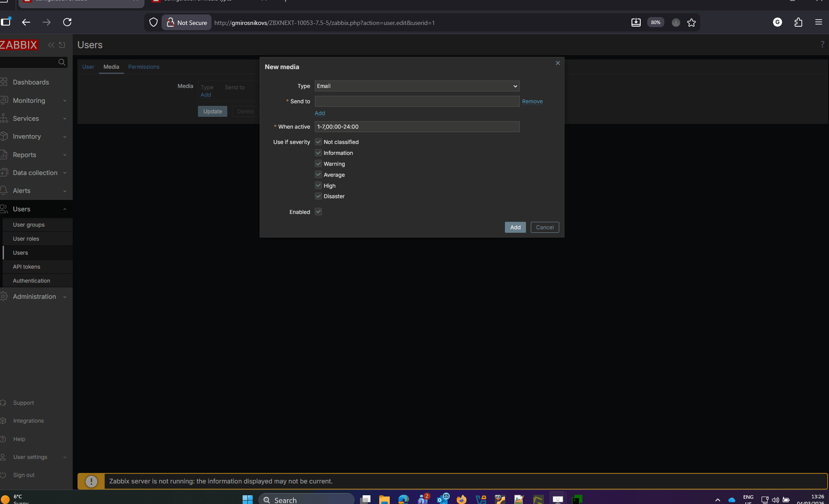Click the help question mark icon
The image size is (829, 504).
(x=822, y=45)
